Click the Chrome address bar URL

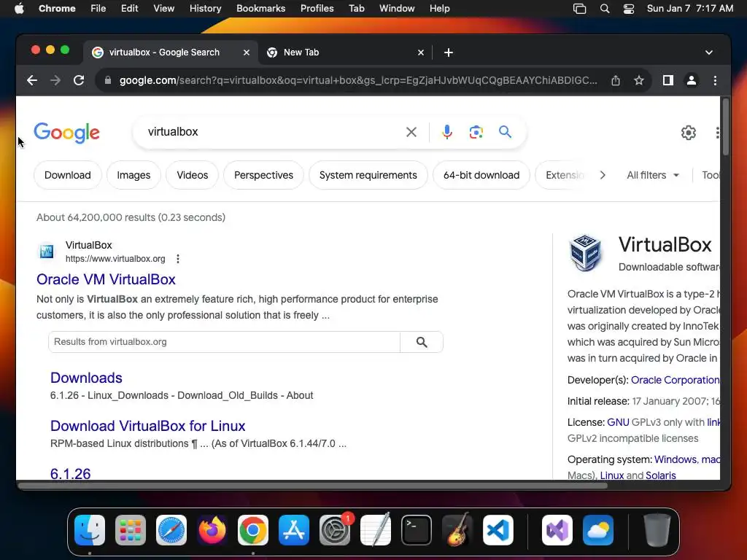[x=357, y=80]
